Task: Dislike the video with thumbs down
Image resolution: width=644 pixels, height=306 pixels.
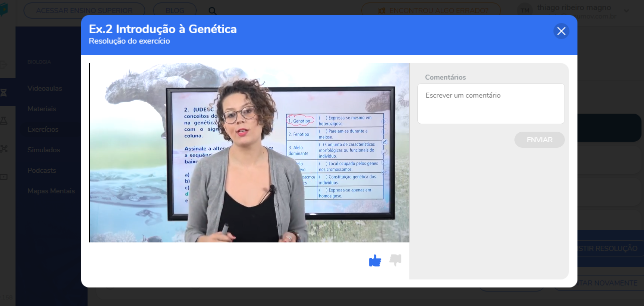Action: coord(396,260)
